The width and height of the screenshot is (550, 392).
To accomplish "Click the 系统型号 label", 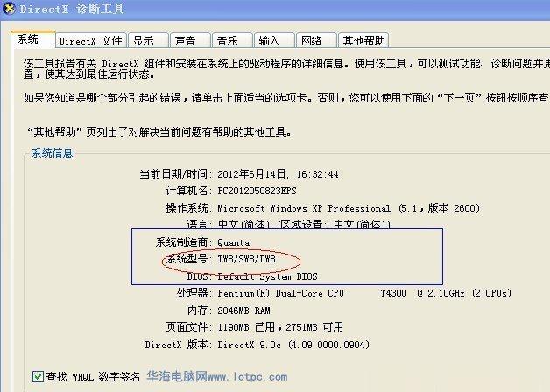I will click(x=189, y=259).
